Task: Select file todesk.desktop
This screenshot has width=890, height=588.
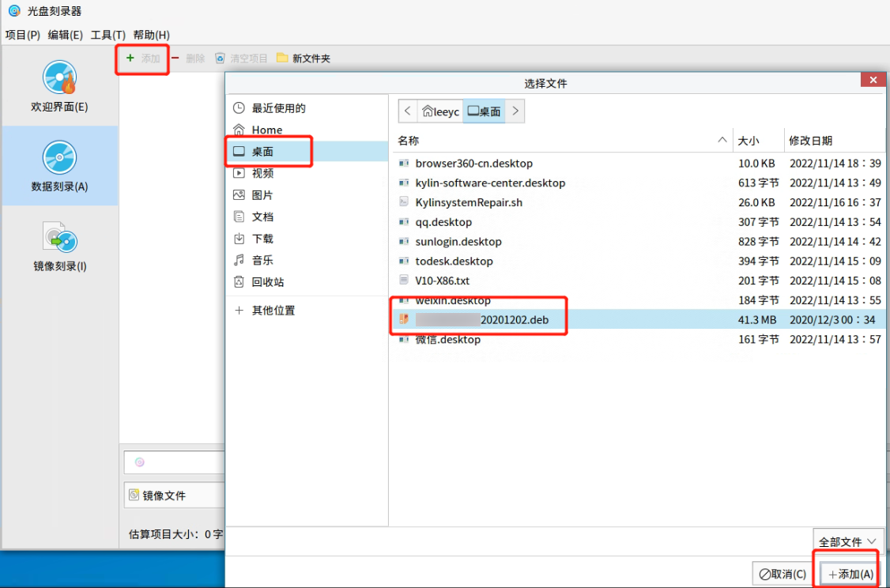Action: pos(639,261)
